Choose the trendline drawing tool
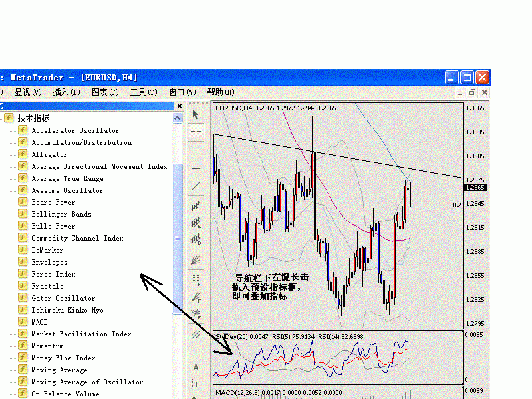Viewport: 532px width, 399px height. coord(196,186)
